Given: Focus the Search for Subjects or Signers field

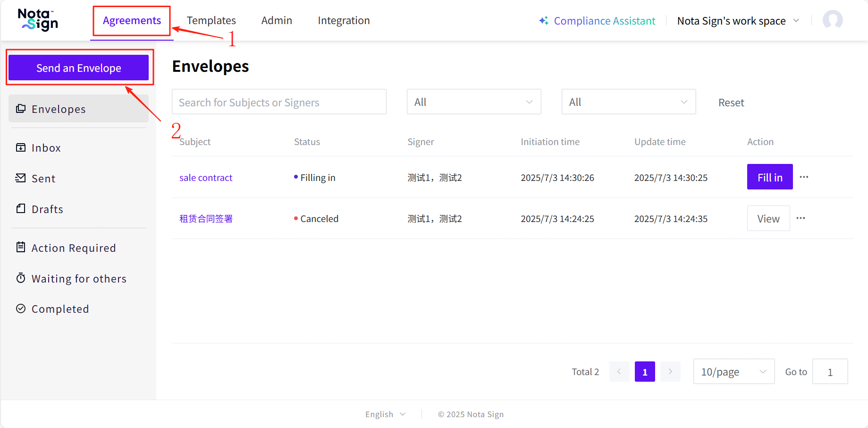Looking at the screenshot, I should [x=279, y=102].
